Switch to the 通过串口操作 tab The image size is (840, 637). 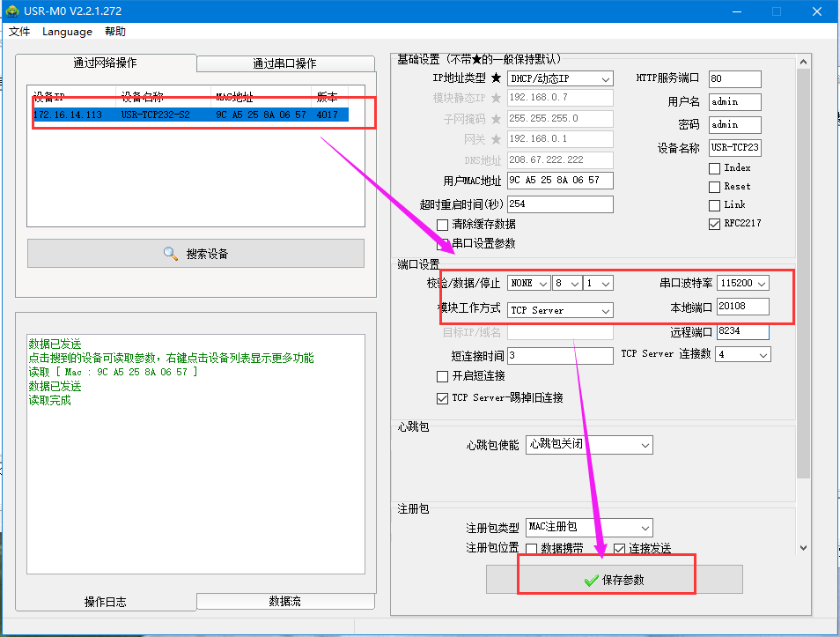click(284, 63)
